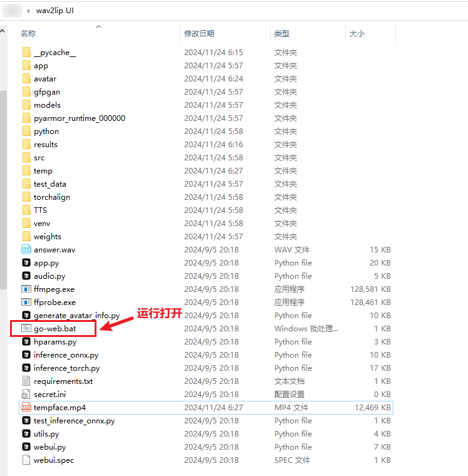
Task: Click the app.py Python file icon
Action: pos(26,262)
